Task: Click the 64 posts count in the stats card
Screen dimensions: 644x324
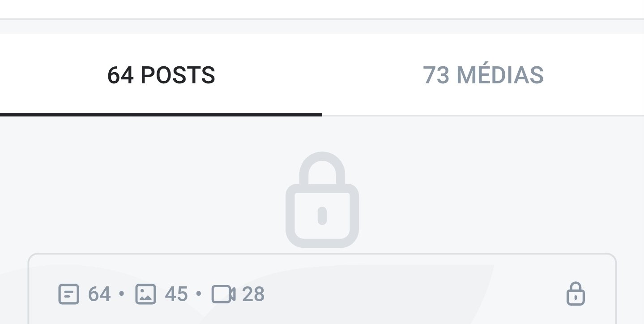Action: tap(99, 294)
